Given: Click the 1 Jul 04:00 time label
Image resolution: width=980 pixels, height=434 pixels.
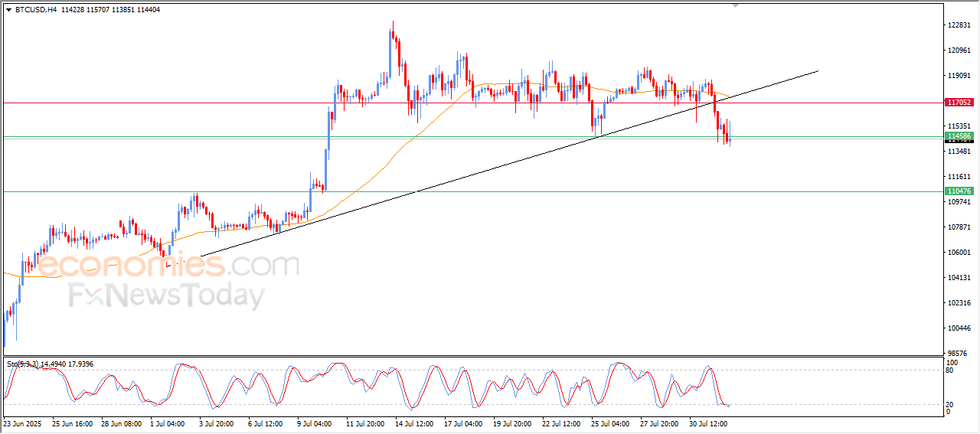Looking at the screenshot, I should 169,423.
